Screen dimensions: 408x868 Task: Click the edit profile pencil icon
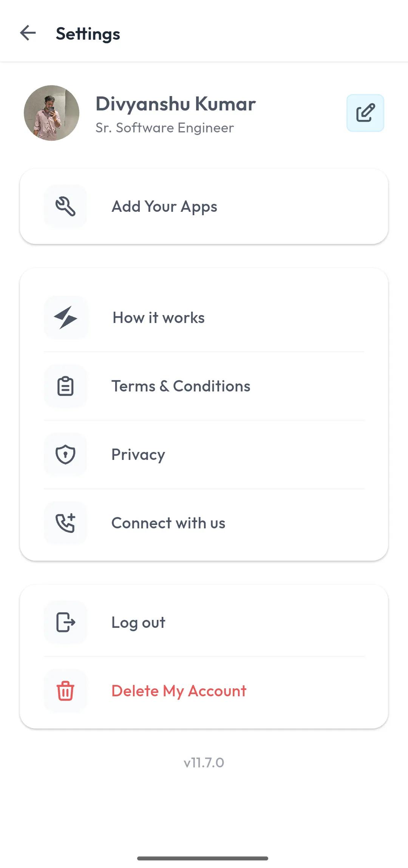click(365, 113)
